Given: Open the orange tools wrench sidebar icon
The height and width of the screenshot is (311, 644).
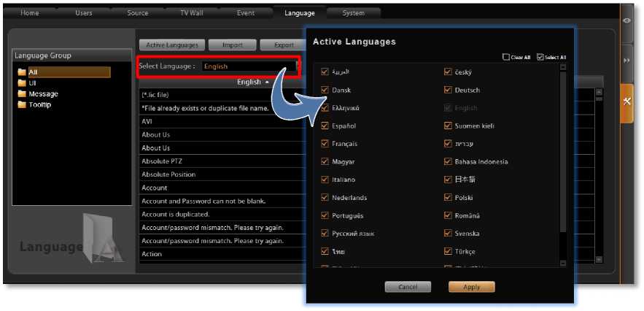Looking at the screenshot, I should click(626, 101).
